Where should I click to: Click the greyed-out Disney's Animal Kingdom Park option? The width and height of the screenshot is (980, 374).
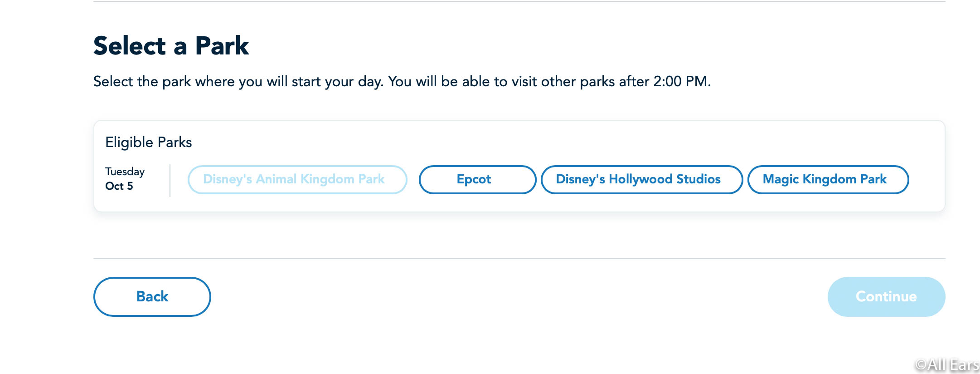click(x=297, y=179)
